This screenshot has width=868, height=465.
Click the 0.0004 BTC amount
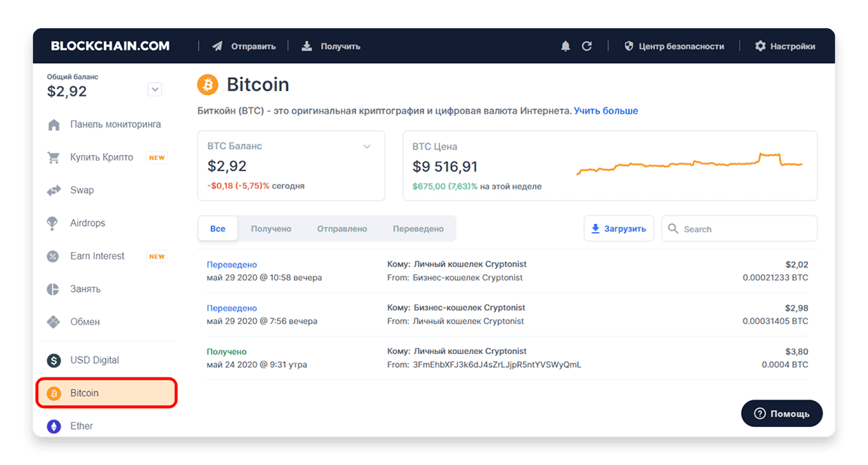coord(785,364)
